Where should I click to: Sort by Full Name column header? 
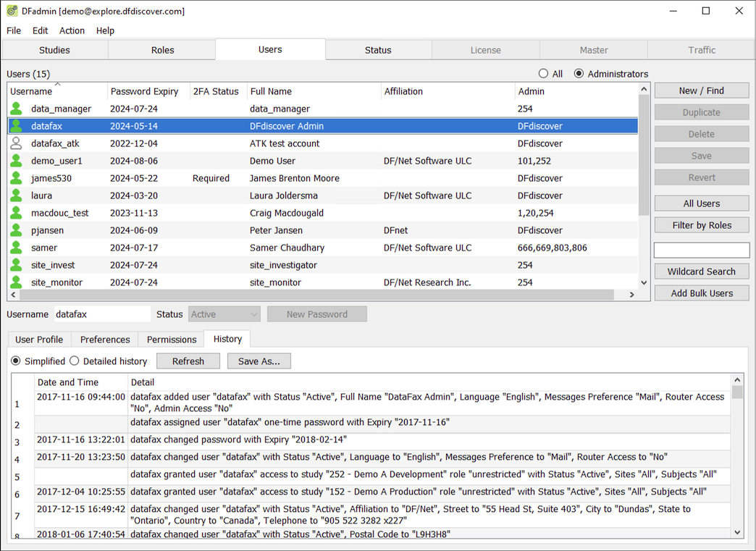click(x=314, y=91)
